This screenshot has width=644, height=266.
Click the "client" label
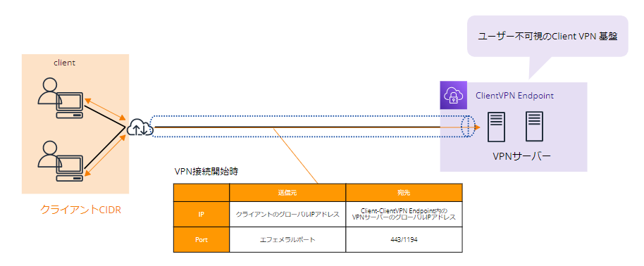point(65,63)
